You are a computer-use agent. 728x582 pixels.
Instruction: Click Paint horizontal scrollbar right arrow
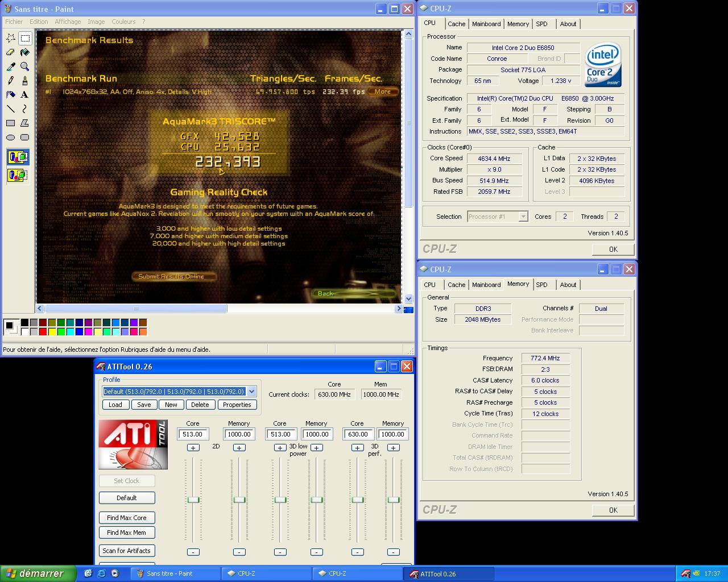point(398,308)
